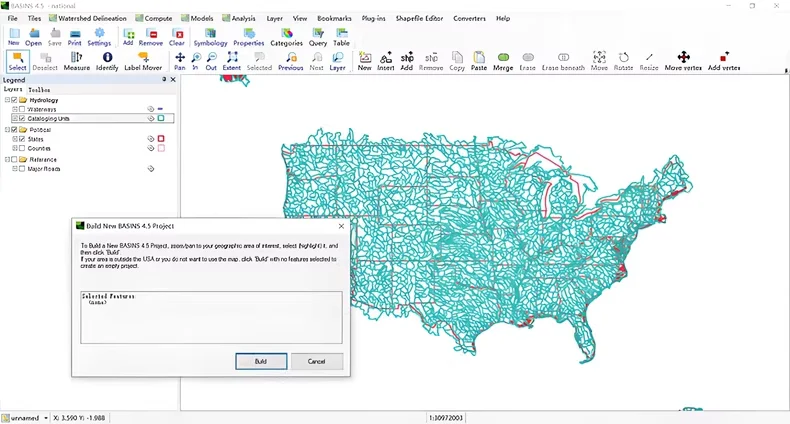Expand the Waterways layer node
This screenshot has height=424, width=790.
coord(15,109)
